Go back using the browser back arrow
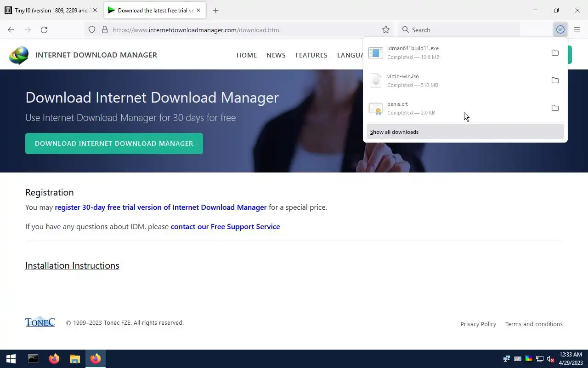The height and width of the screenshot is (368, 588). [x=11, y=30]
